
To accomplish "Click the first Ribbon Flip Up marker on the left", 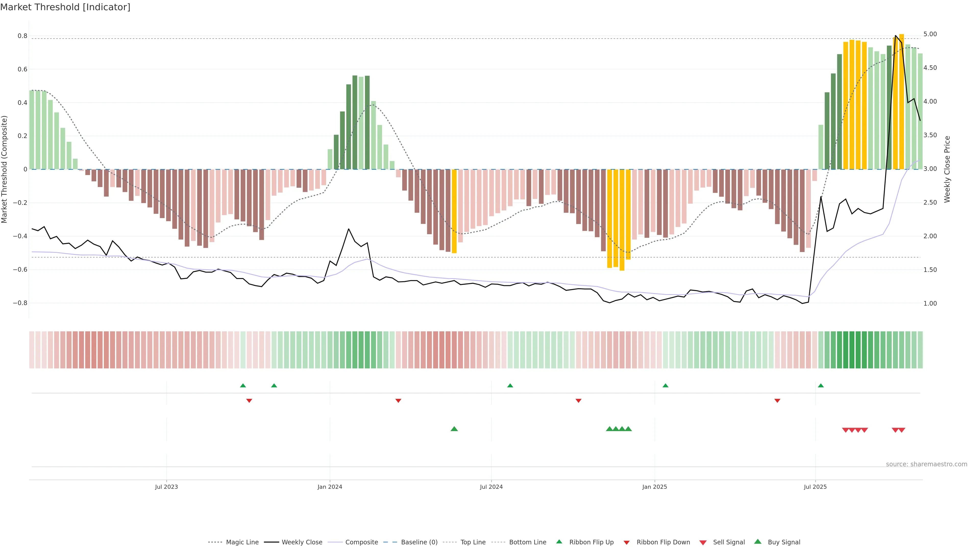I will [243, 386].
